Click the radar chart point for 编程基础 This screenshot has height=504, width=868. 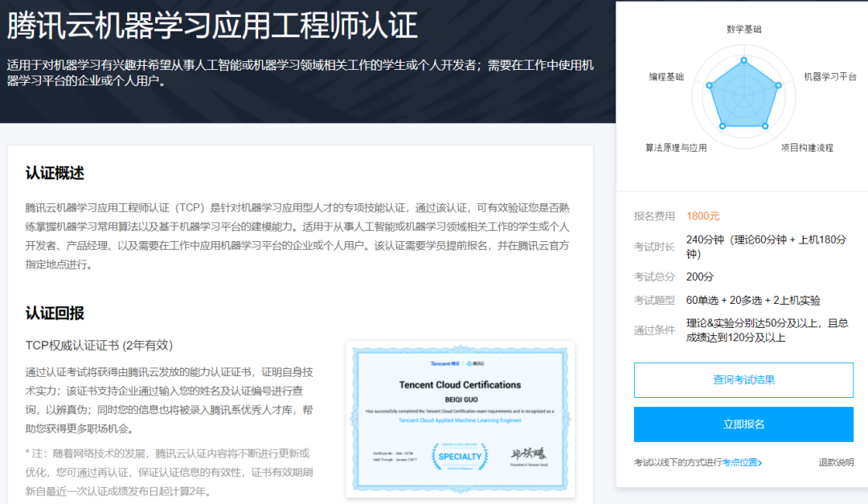click(x=709, y=85)
